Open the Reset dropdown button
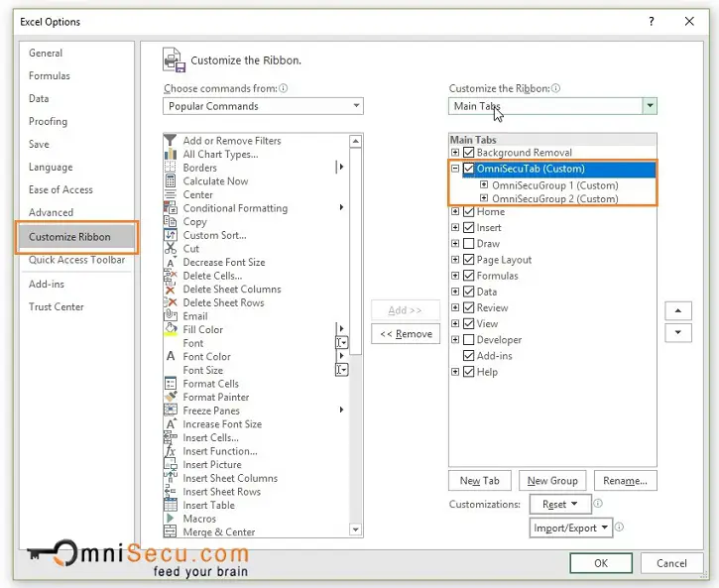 coord(560,504)
